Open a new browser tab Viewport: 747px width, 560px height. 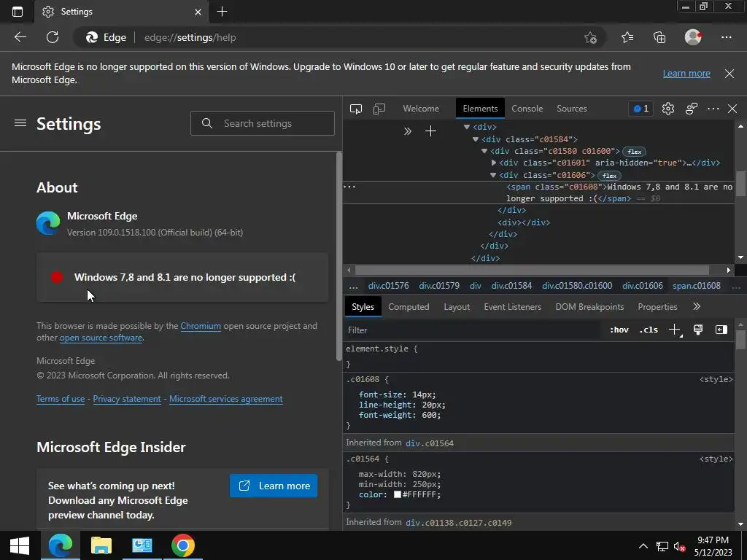(222, 12)
